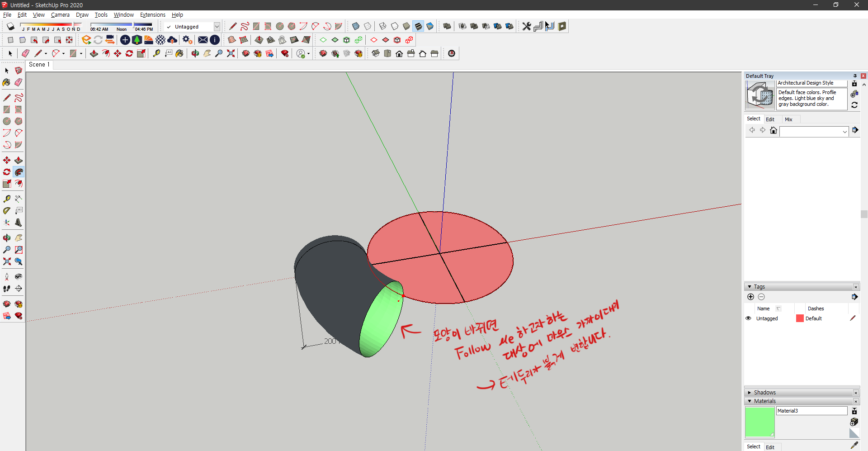Switch to Shaded With Textures style
868x451 pixels.
click(x=418, y=26)
